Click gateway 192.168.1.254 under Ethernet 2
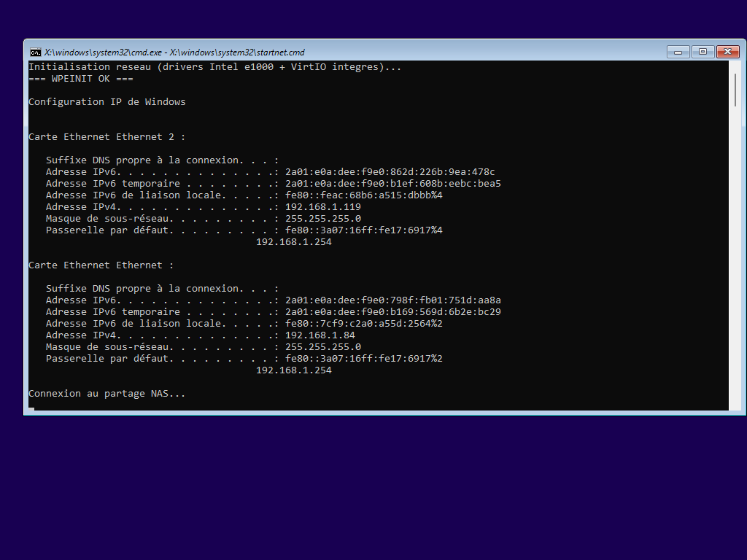This screenshot has height=560, width=747. click(x=293, y=242)
